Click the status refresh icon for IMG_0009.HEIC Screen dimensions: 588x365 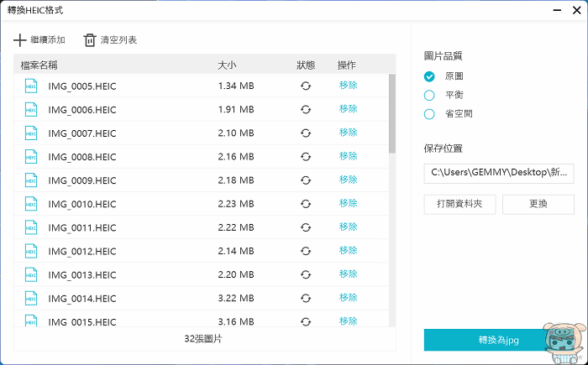tap(306, 180)
